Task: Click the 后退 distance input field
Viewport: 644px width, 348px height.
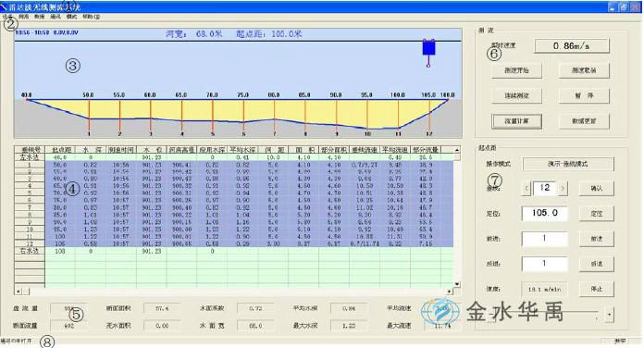Action: (545, 264)
